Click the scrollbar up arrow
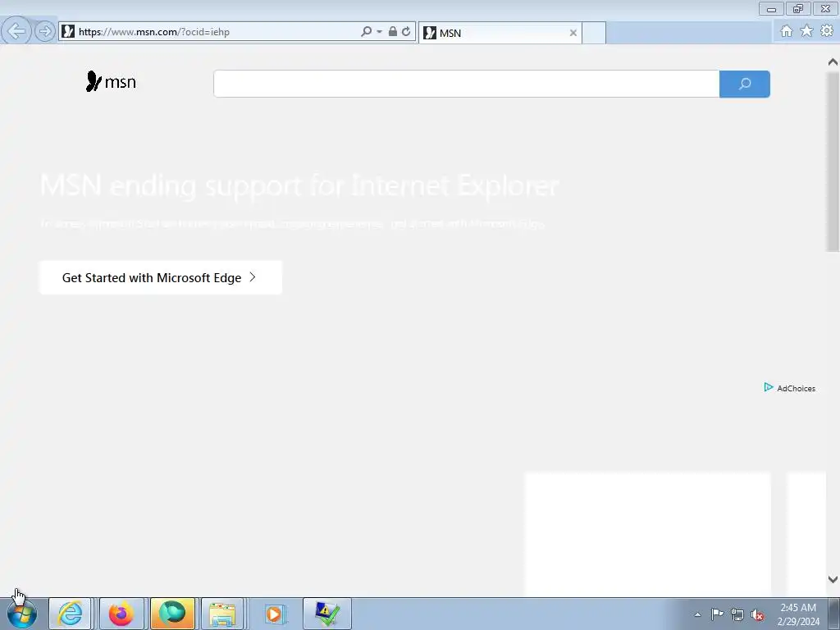 pyautogui.click(x=833, y=62)
